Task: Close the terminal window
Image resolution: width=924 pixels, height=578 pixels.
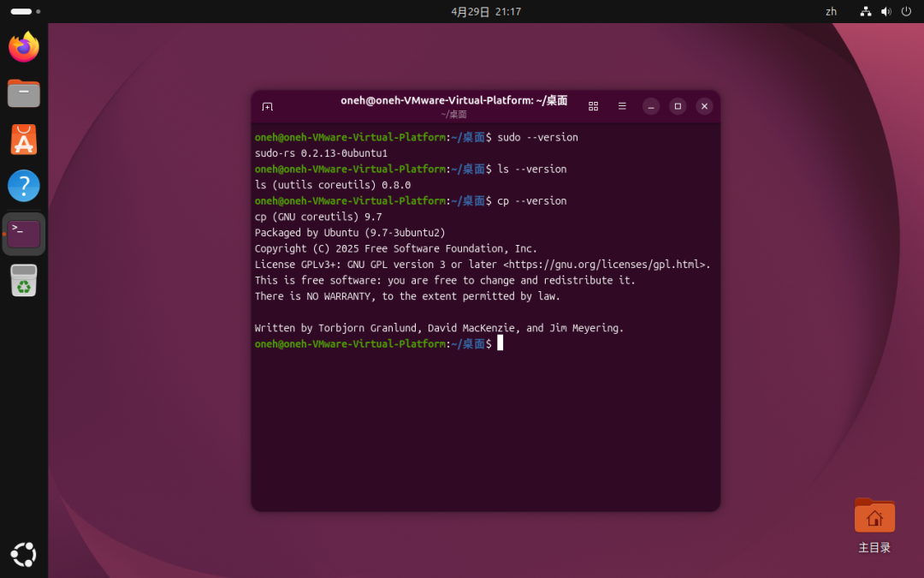Action: (704, 106)
